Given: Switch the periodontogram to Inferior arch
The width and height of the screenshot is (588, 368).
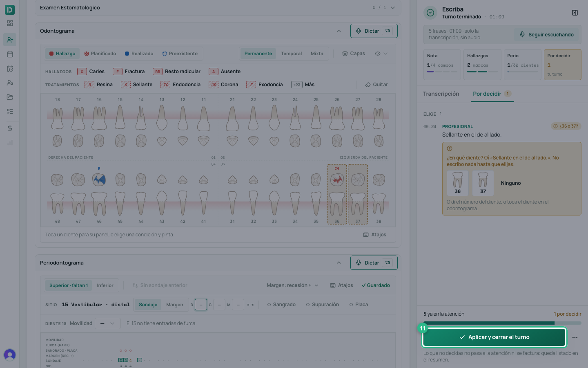Looking at the screenshot, I should pos(105,285).
